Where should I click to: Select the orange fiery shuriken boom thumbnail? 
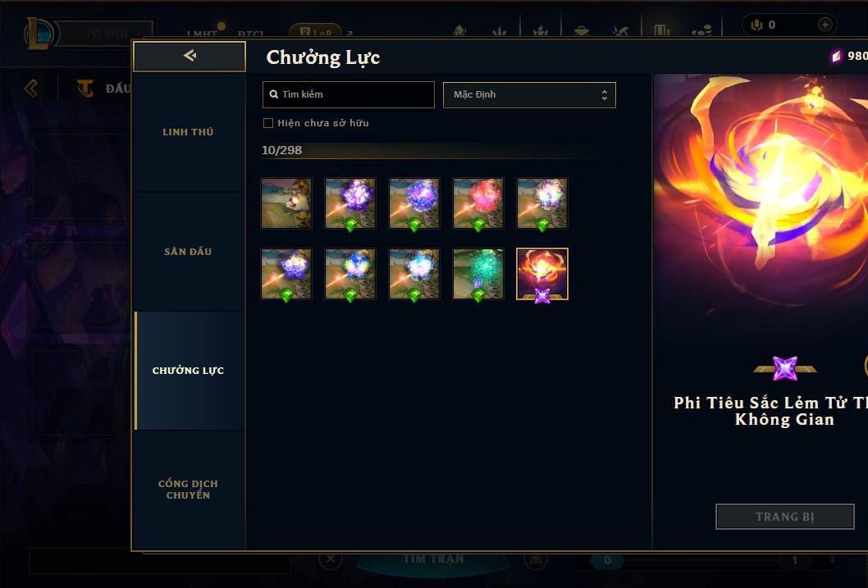click(x=542, y=274)
